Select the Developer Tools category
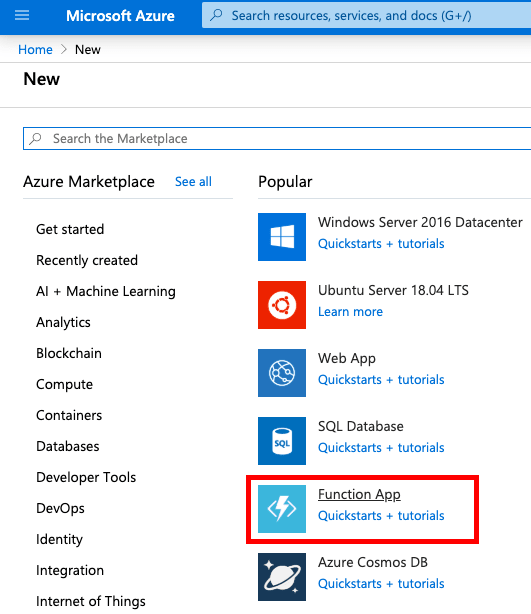Image resolution: width=531 pixels, height=614 pixels. [x=86, y=477]
